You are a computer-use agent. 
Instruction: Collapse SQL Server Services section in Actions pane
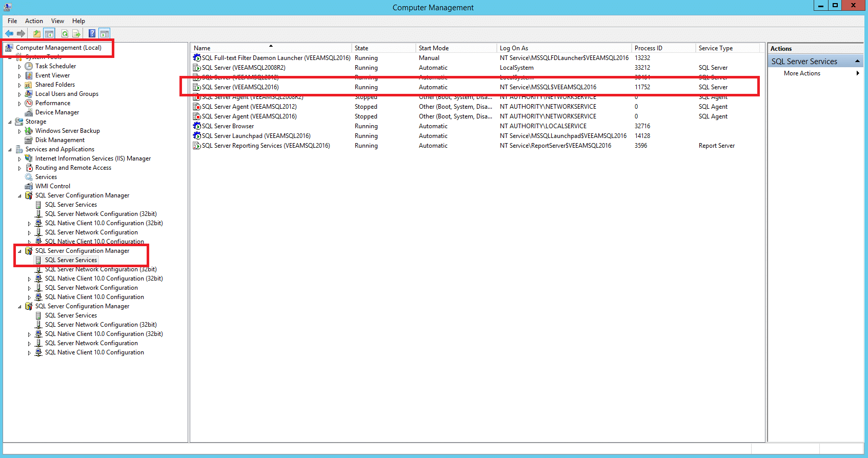(x=857, y=61)
